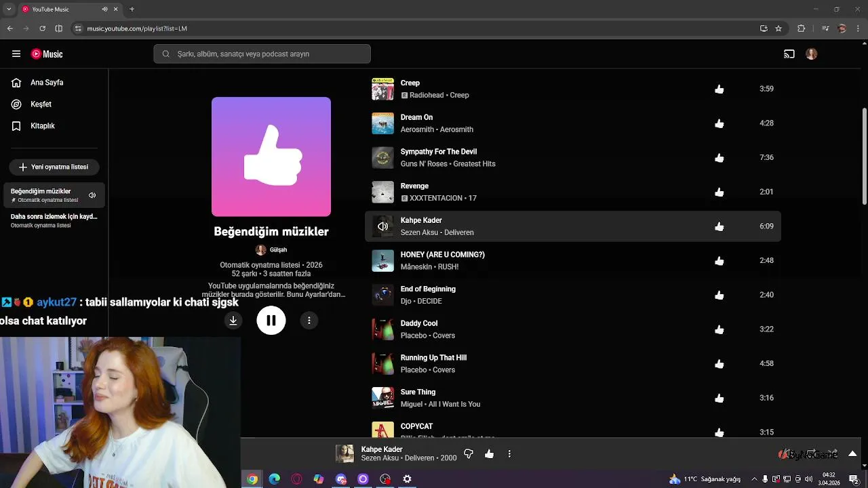Screen dimensions: 868x488
Task: Open the hamburger guide menu
Action: click(16, 54)
